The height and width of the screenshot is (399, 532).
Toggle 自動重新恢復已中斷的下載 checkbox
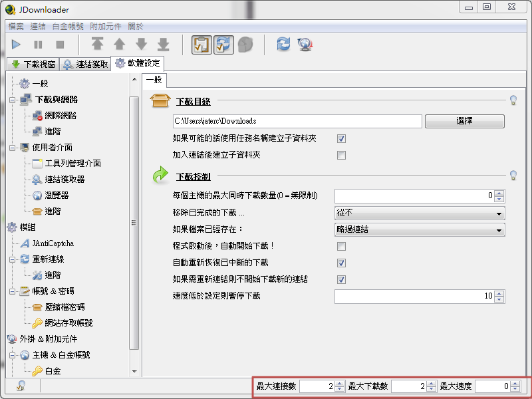(x=341, y=263)
